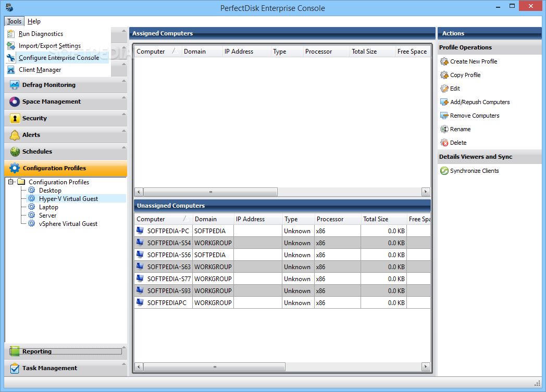Choose Configure Enterprise Console menu item

click(x=57, y=58)
